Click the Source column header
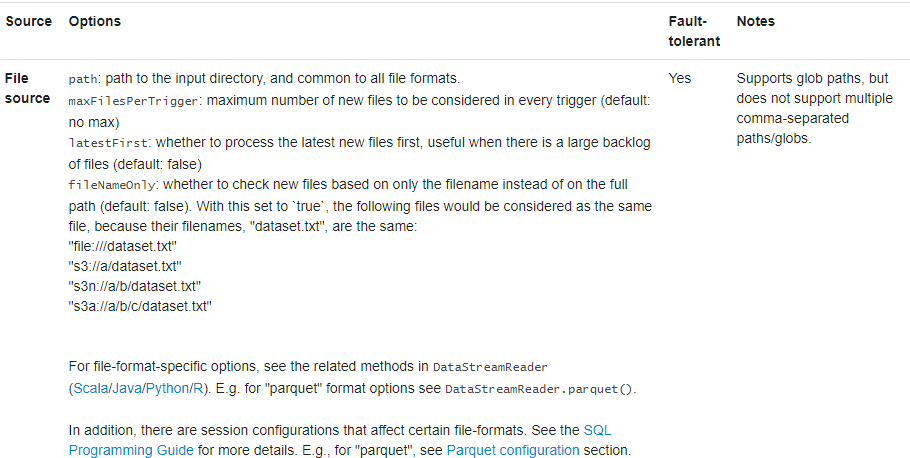 pyautogui.click(x=28, y=21)
